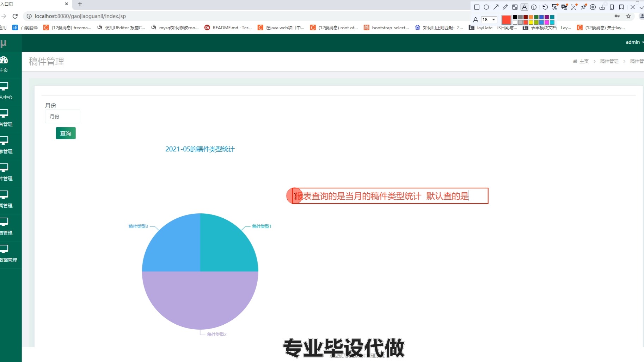Save the screenshot with the download icon
644x362 pixels.
point(602,7)
